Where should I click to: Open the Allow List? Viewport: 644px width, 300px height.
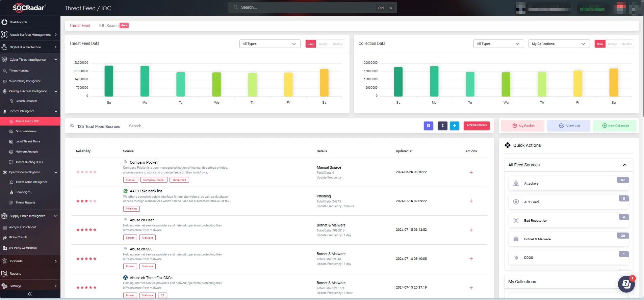click(x=569, y=126)
